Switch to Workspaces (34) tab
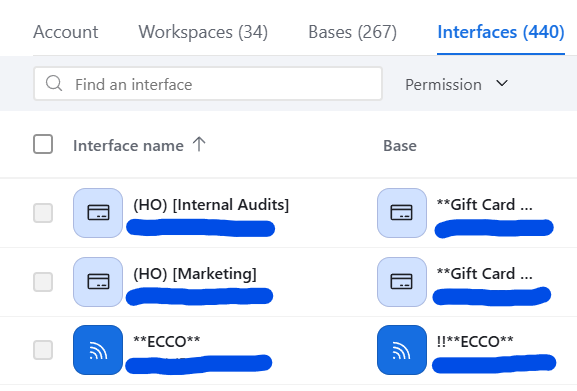 pyautogui.click(x=203, y=32)
